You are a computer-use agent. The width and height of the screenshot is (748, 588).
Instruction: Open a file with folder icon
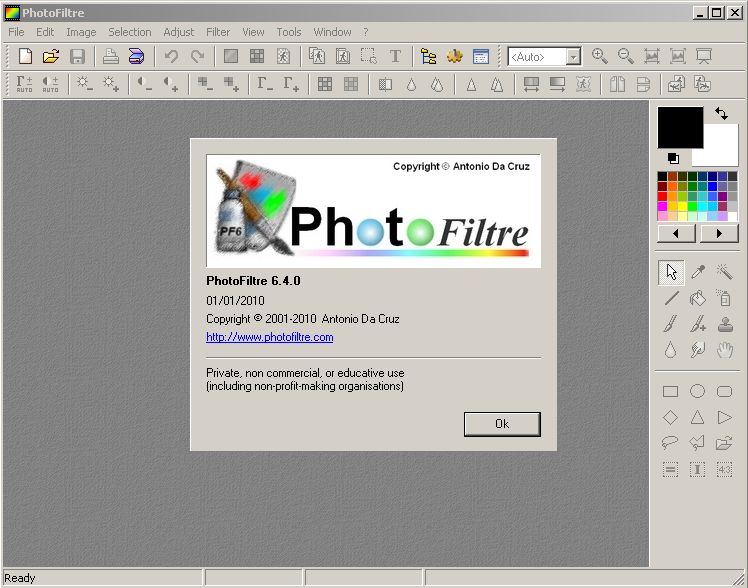point(51,56)
